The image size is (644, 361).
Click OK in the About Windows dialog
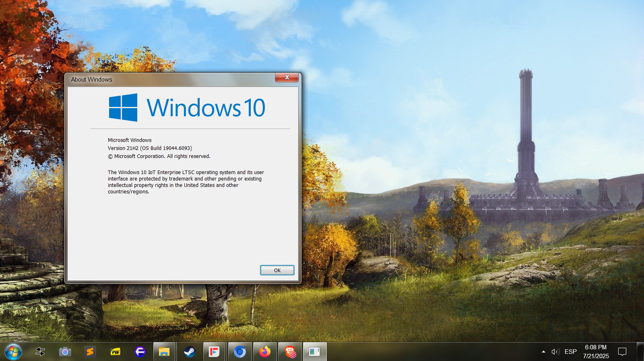(x=277, y=270)
